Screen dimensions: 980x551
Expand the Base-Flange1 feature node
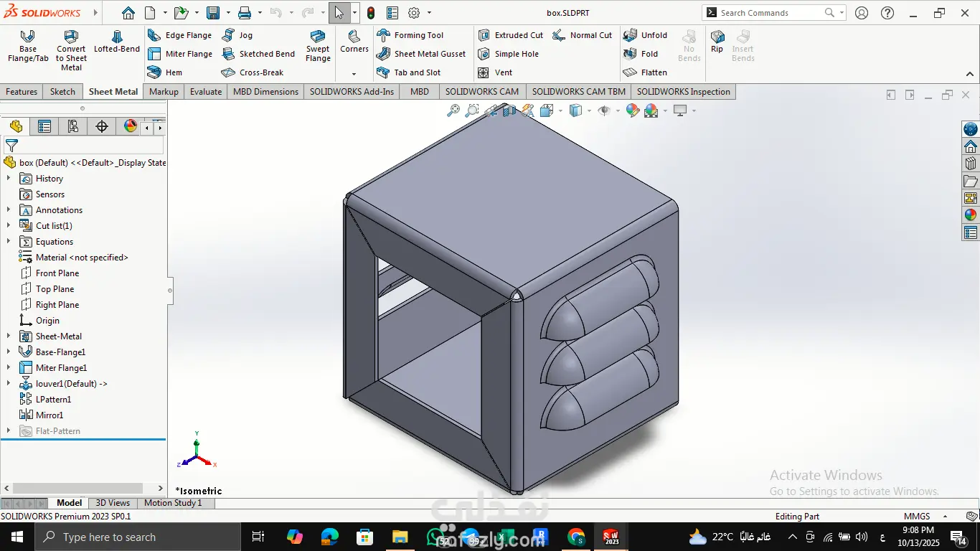click(9, 352)
